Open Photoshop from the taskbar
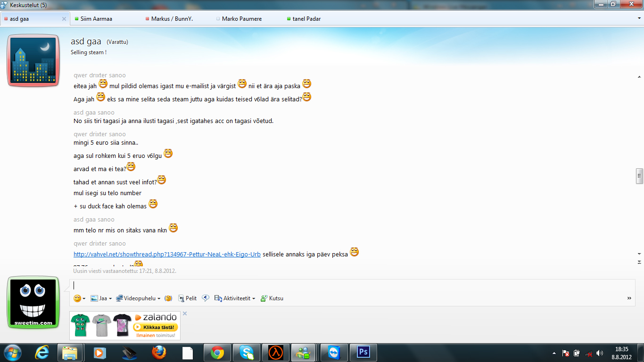The width and height of the screenshot is (644, 362). coord(363,353)
